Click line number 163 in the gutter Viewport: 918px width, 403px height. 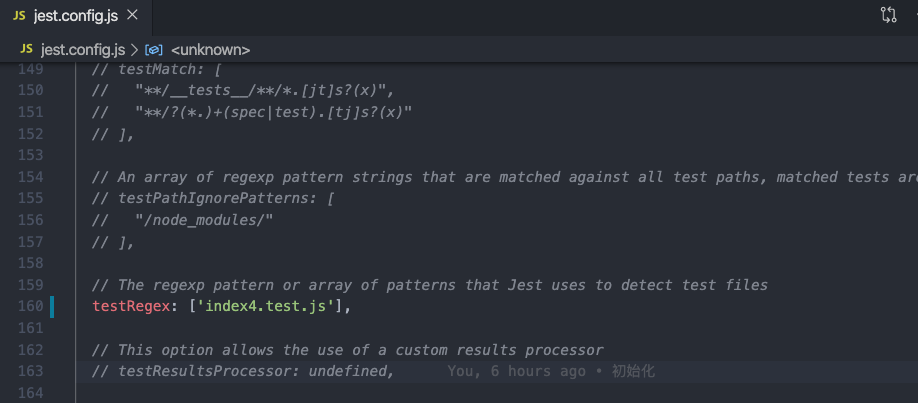30,371
